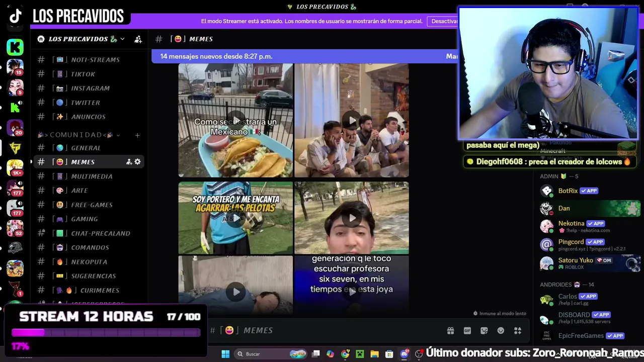The image size is (644, 362).
Task: Open the GIF picker
Action: (467, 330)
